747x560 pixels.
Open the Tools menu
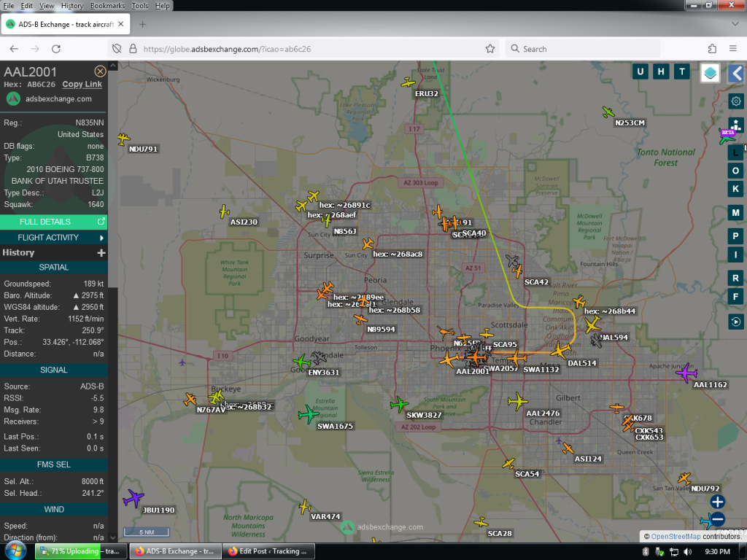point(139,6)
